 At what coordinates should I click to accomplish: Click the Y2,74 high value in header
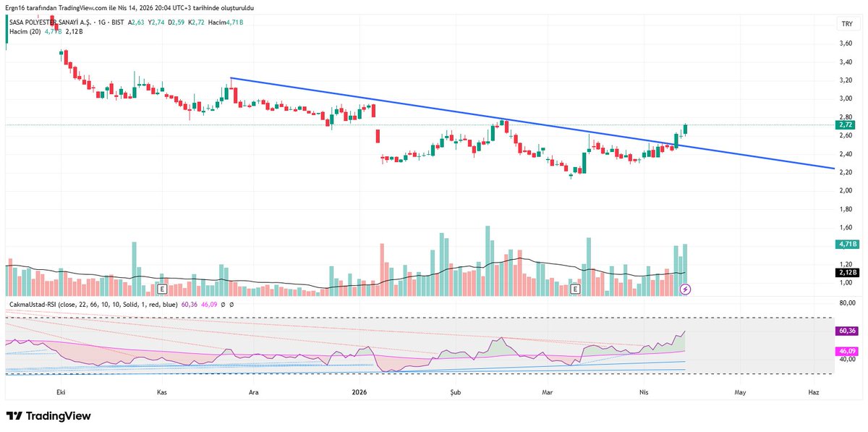[x=156, y=22]
